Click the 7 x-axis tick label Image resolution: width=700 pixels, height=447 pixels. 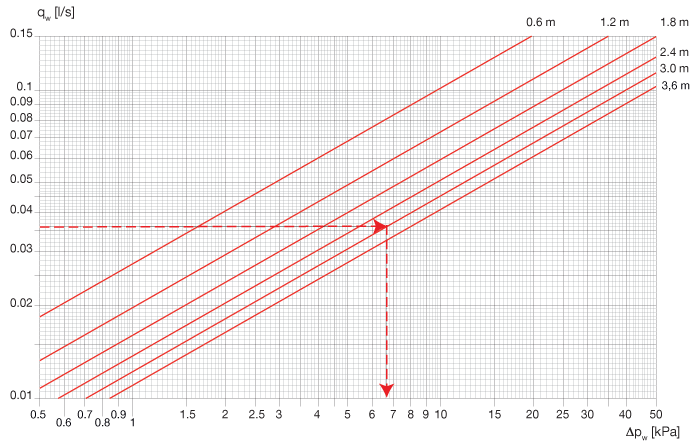point(393,415)
